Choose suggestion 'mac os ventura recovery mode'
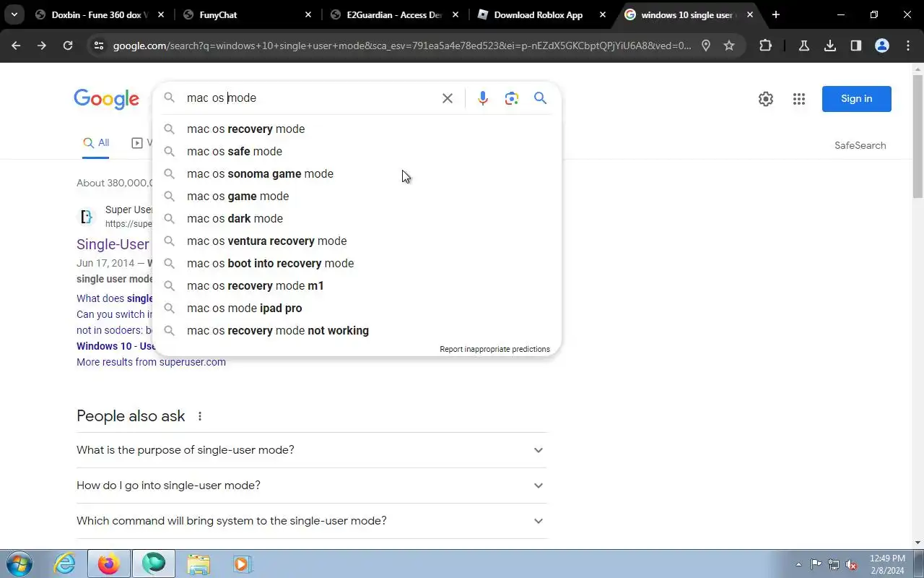This screenshot has height=578, width=924. point(357,241)
